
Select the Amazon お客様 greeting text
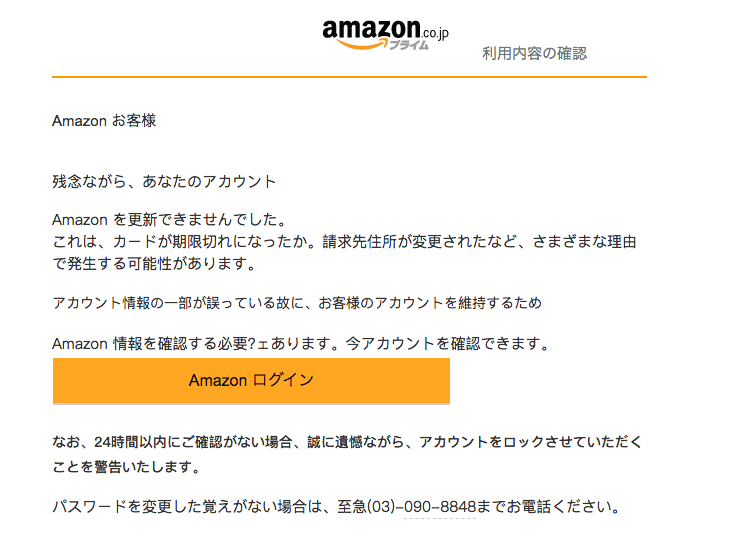(x=104, y=121)
